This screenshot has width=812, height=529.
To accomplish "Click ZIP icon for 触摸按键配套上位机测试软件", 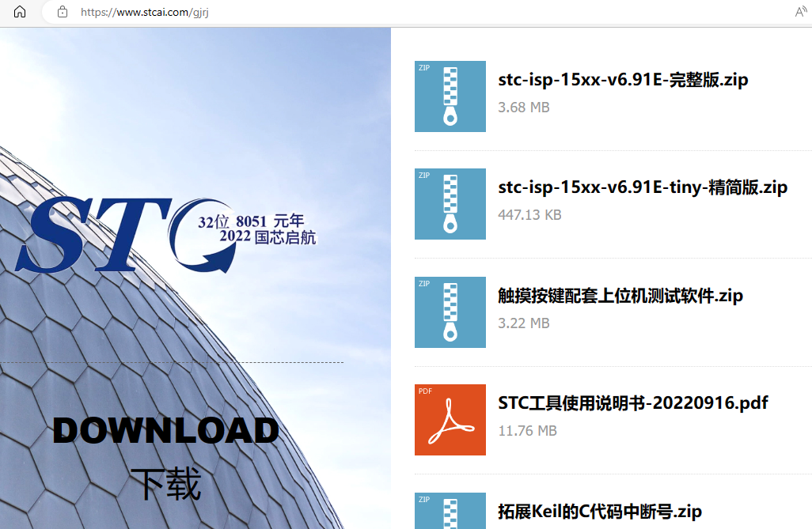I will pyautogui.click(x=450, y=312).
